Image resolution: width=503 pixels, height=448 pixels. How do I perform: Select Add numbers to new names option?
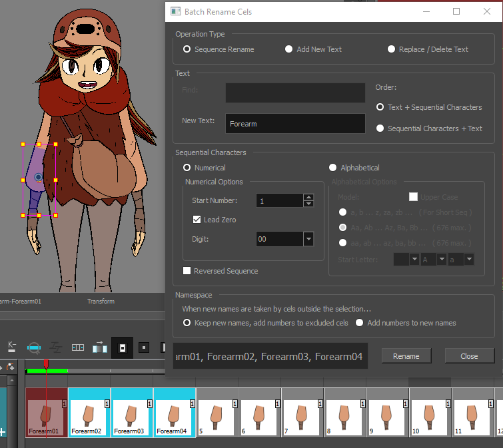[x=359, y=323]
